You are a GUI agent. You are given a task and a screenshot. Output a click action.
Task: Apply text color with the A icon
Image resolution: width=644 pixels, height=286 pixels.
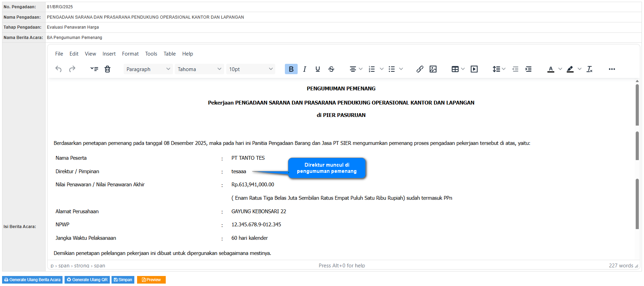tap(551, 69)
